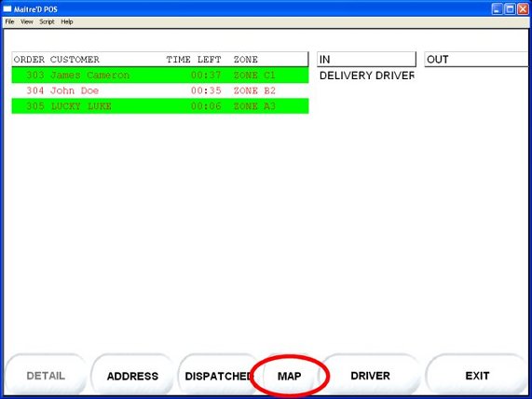The image size is (532, 399).
Task: Select DELIVERY DRIVER in the IN list
Action: coord(367,76)
